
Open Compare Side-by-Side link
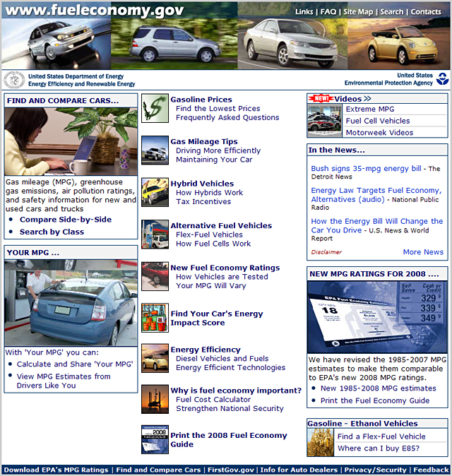[x=66, y=220]
